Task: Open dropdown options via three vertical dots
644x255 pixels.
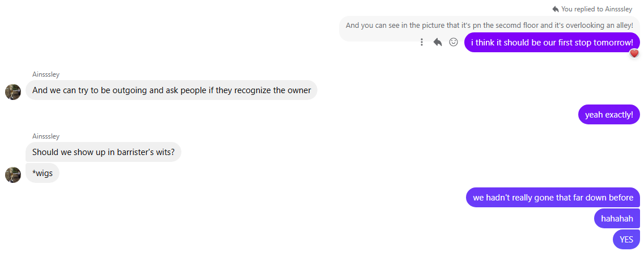Action: click(422, 42)
